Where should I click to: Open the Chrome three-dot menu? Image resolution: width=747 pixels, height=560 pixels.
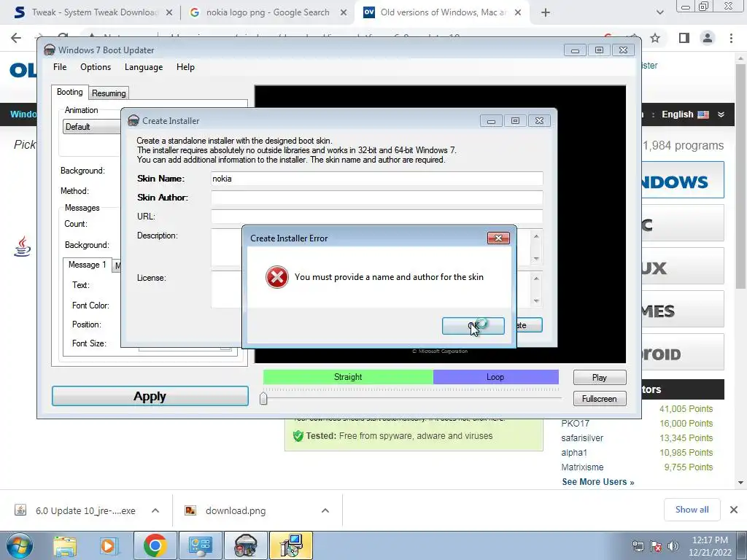[731, 38]
